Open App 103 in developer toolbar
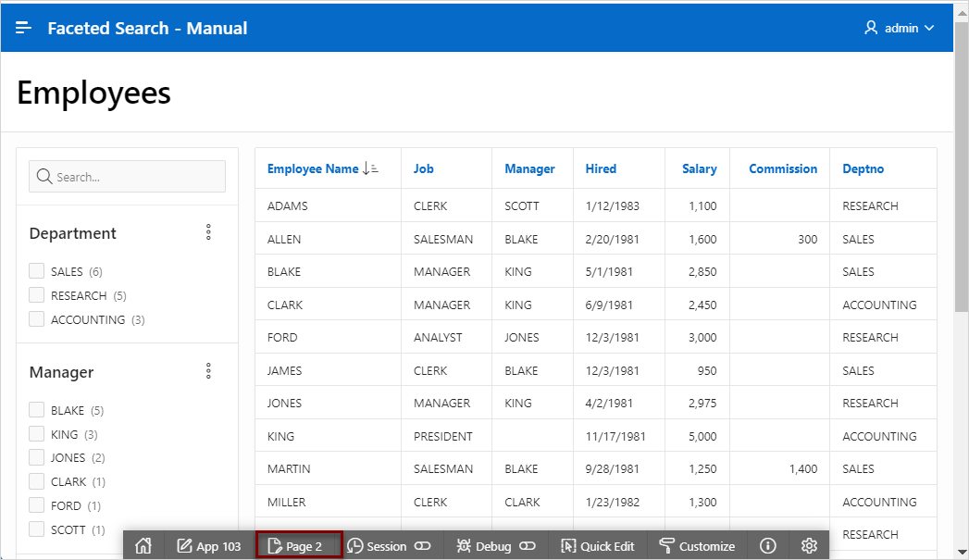Screen dimensions: 969x560 pos(209,546)
